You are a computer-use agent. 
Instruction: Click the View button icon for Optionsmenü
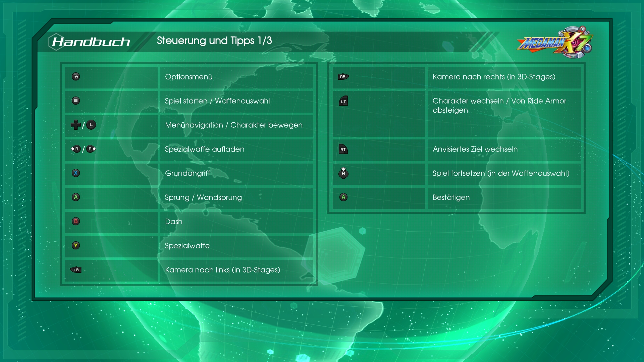click(76, 77)
